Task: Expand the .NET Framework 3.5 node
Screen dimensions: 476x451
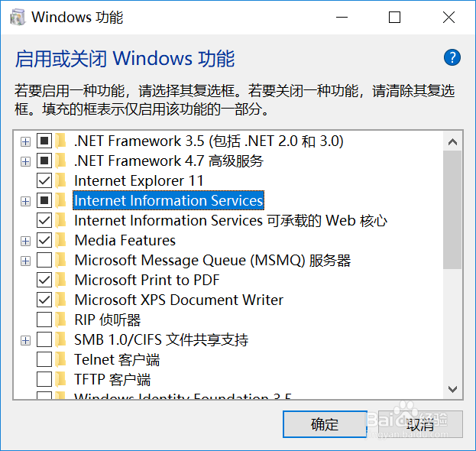Action: point(25,141)
